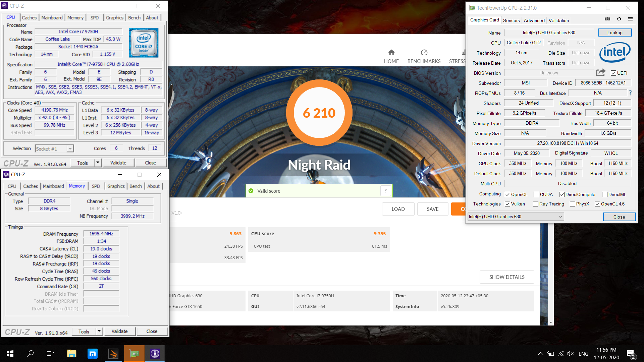Toggle Vulkan checkbox

coord(507,204)
